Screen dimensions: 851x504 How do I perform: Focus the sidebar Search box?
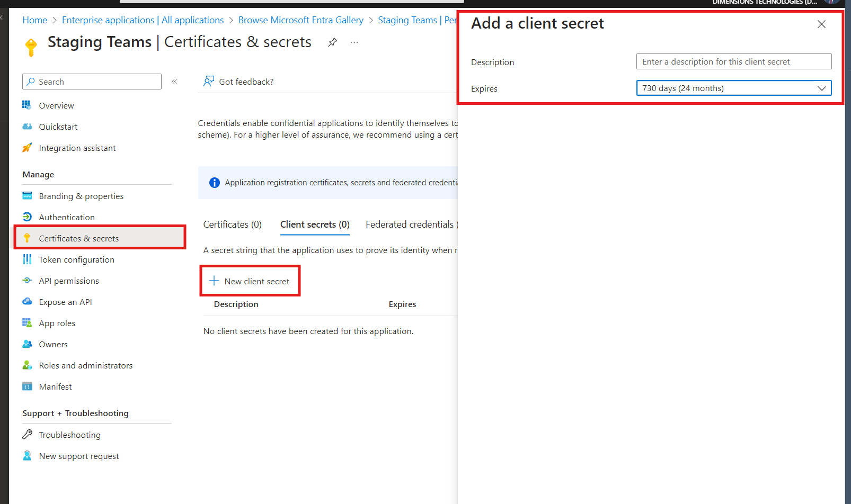click(x=92, y=82)
